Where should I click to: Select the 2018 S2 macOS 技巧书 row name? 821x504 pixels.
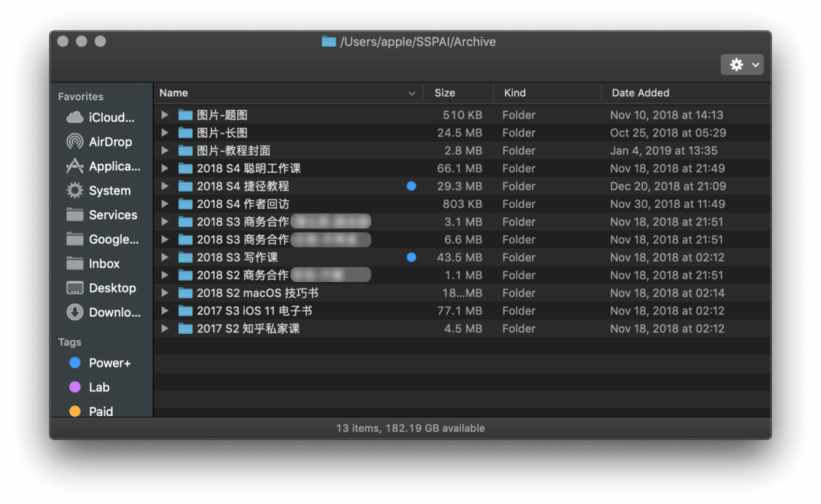coord(258,293)
